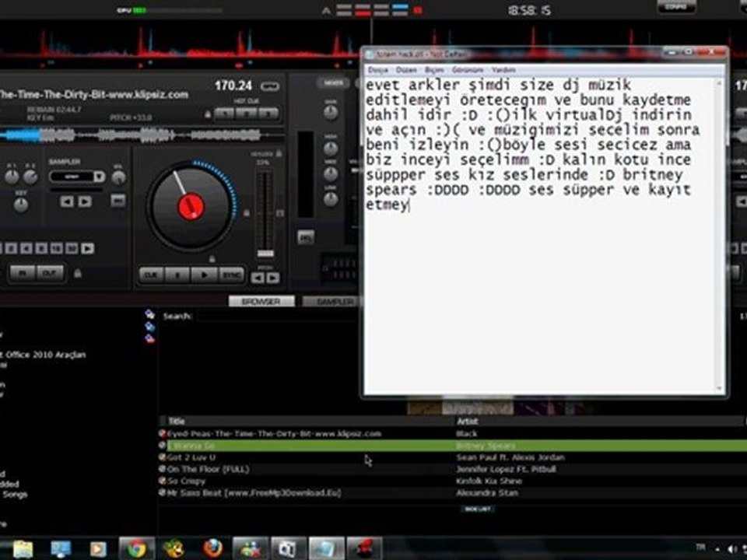Click the mixer High EQ knob

[331, 149]
